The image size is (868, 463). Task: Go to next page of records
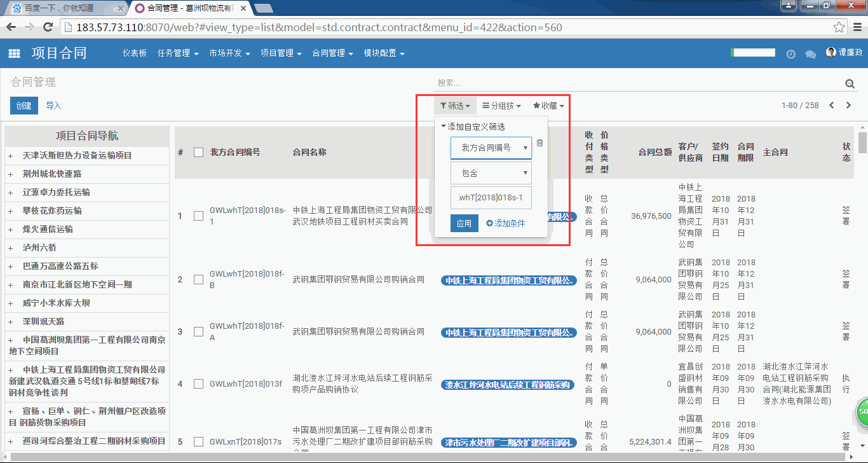point(848,106)
